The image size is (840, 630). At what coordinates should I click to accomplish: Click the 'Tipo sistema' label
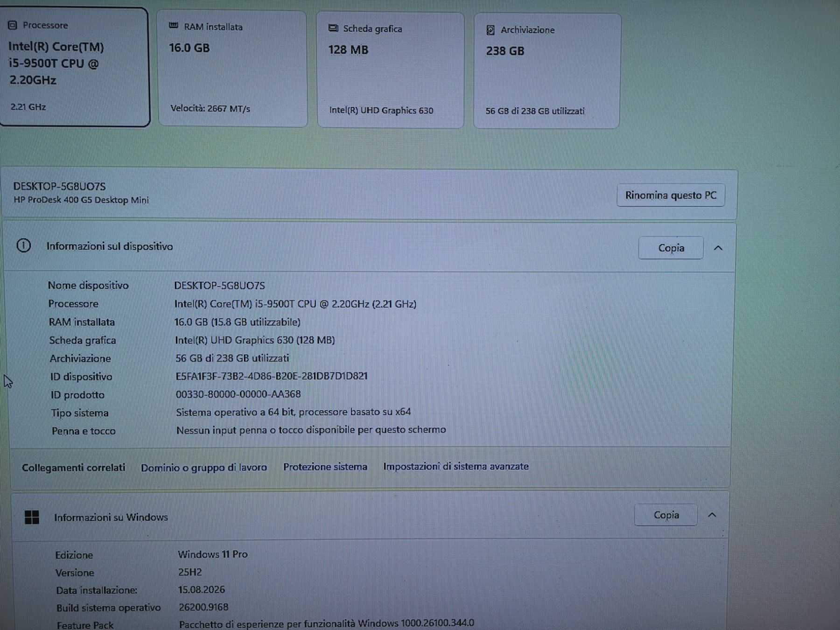tap(80, 413)
